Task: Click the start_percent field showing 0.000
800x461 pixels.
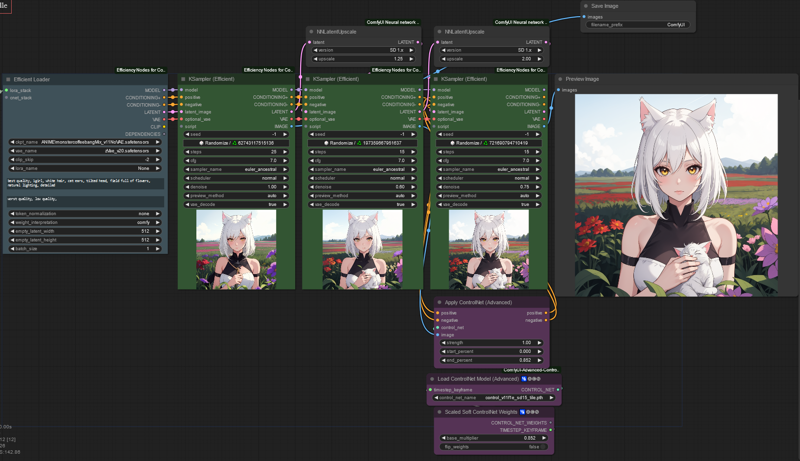Action: [x=491, y=351]
